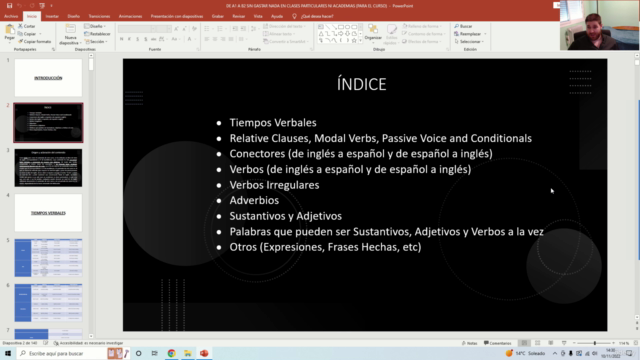This screenshot has height=360, width=640.
Task: Increase font size with the larger A icon
Action: point(176,29)
